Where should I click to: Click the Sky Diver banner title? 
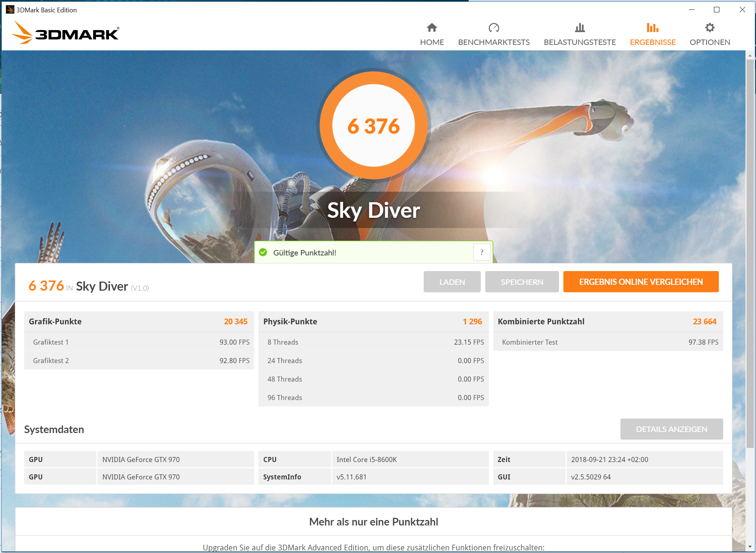pyautogui.click(x=373, y=210)
